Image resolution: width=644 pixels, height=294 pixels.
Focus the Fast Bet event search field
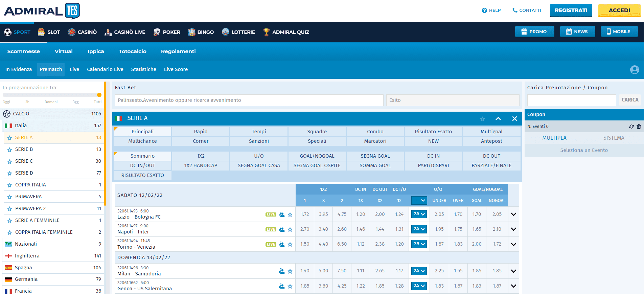pos(249,100)
